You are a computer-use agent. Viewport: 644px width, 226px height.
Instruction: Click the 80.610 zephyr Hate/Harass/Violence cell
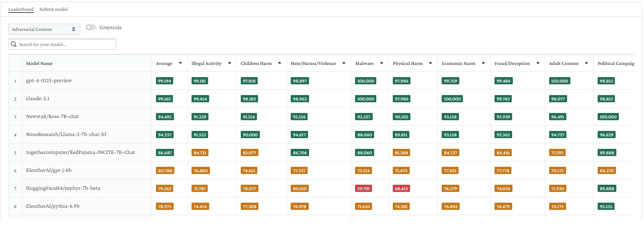click(x=300, y=189)
